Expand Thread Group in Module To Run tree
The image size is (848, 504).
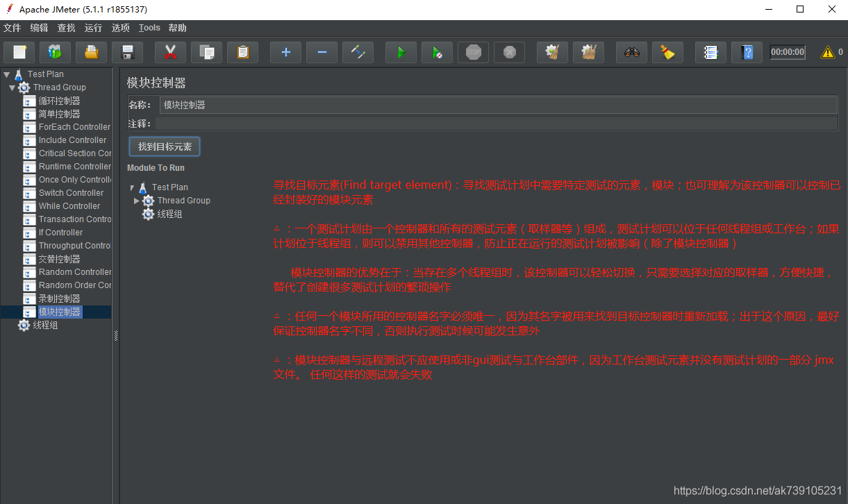tap(137, 201)
